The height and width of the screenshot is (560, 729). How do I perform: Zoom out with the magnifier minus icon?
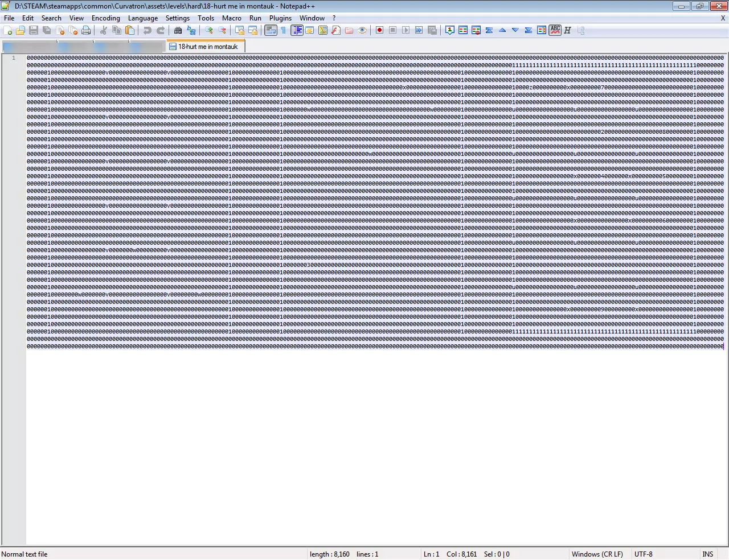[x=222, y=30]
